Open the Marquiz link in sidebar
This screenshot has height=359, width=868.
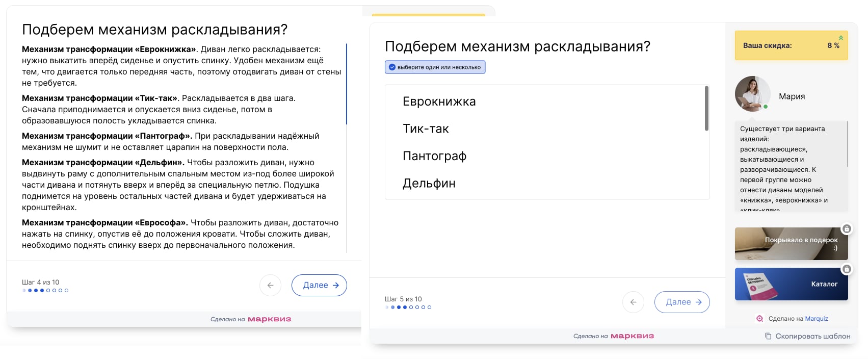[817, 319]
